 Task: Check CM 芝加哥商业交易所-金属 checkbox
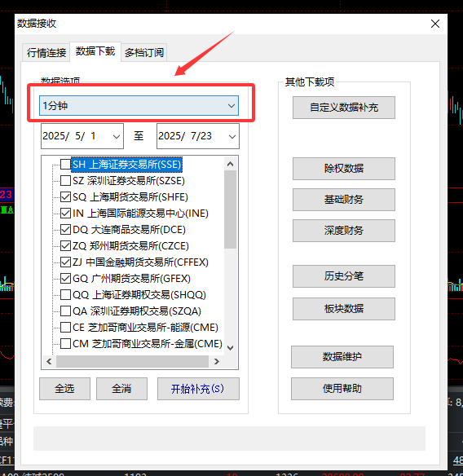[x=65, y=344]
